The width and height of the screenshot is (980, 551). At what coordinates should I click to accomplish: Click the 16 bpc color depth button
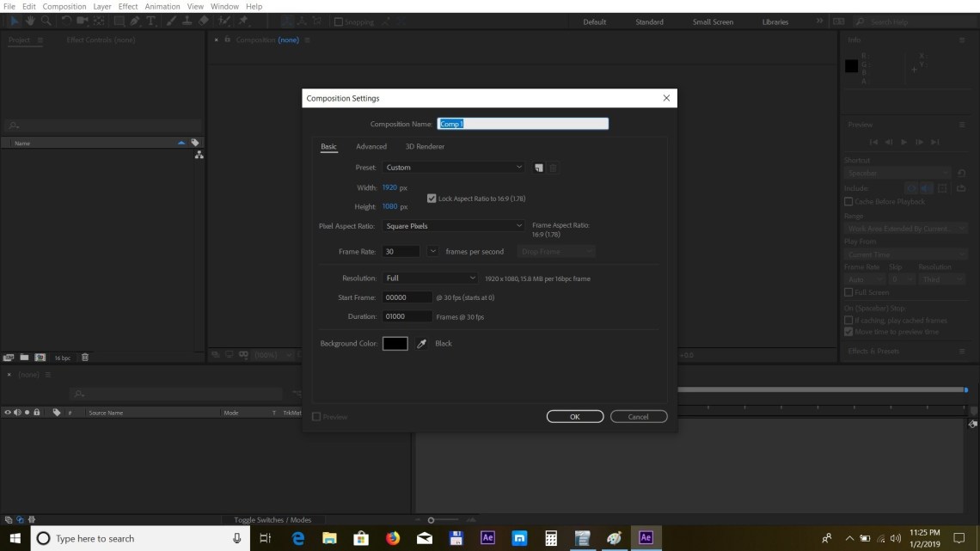63,358
